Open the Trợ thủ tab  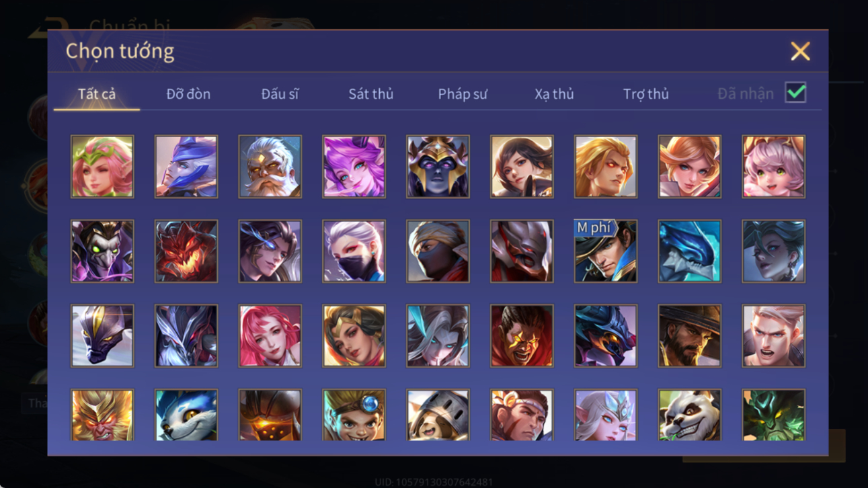pyautogui.click(x=645, y=94)
